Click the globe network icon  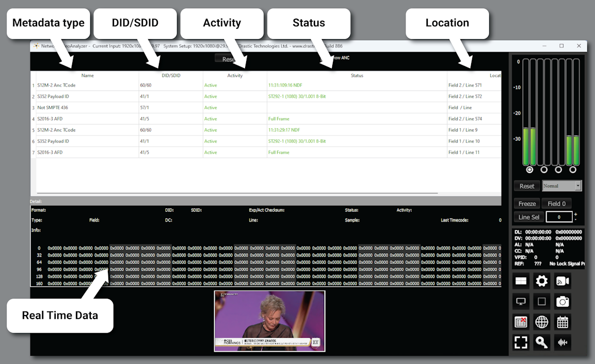pos(541,322)
